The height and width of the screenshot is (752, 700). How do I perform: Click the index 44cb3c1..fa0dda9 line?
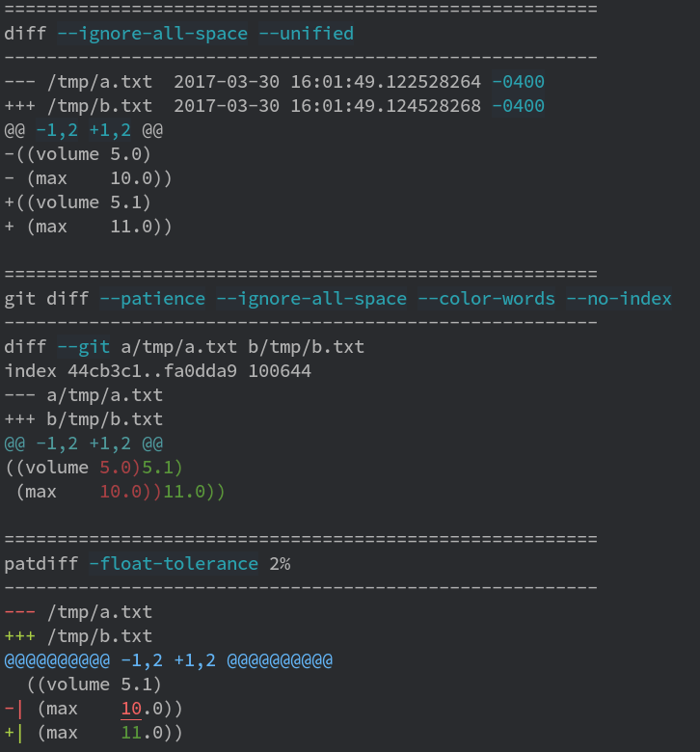[x=158, y=371]
